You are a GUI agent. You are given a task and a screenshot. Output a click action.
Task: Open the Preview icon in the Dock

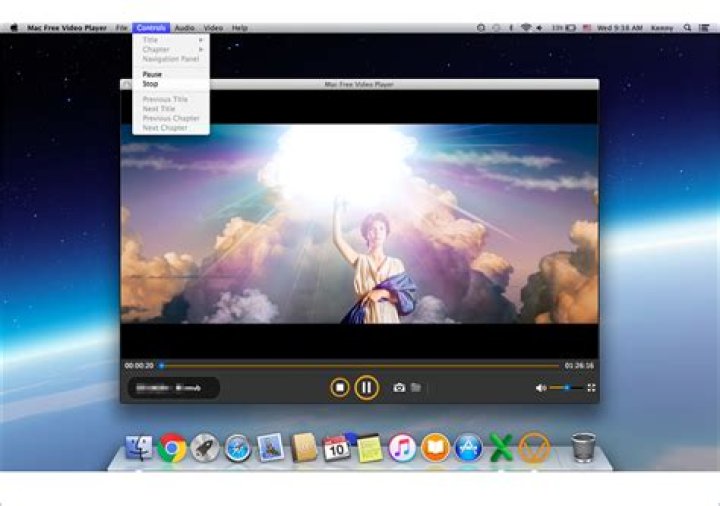point(270,447)
